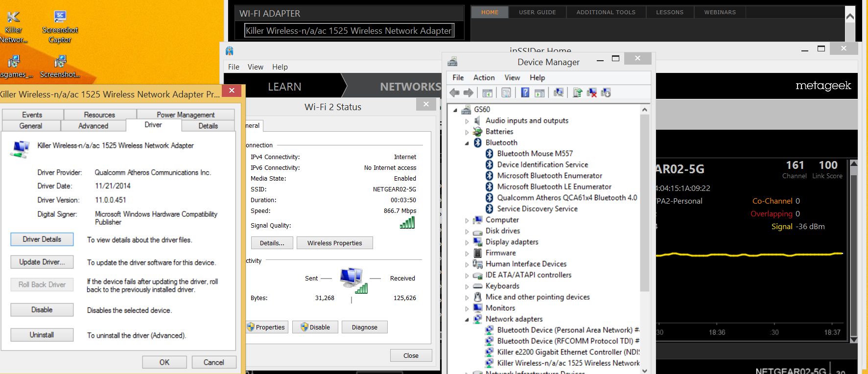This screenshot has height=374, width=868.
Task: Click the Back arrow in Device Manager toolbar
Action: coord(454,93)
